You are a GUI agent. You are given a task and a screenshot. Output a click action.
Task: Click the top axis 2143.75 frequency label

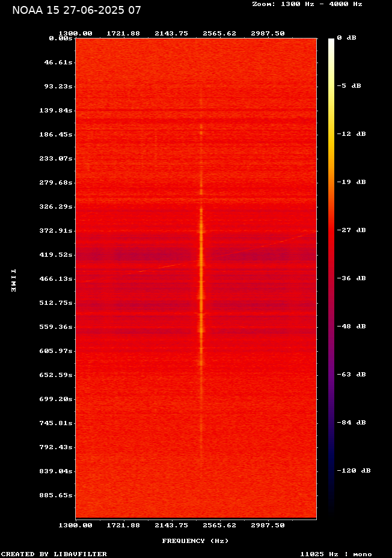171,34
